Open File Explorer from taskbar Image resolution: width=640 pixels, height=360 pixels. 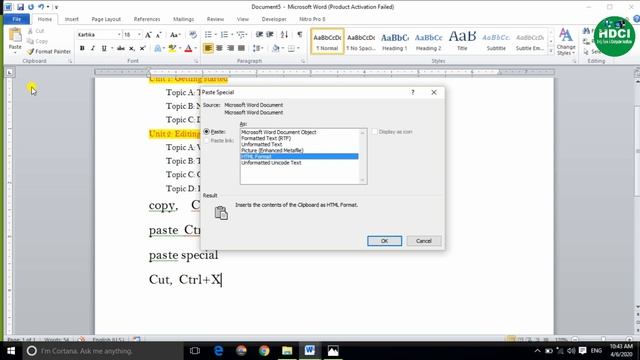(x=287, y=351)
